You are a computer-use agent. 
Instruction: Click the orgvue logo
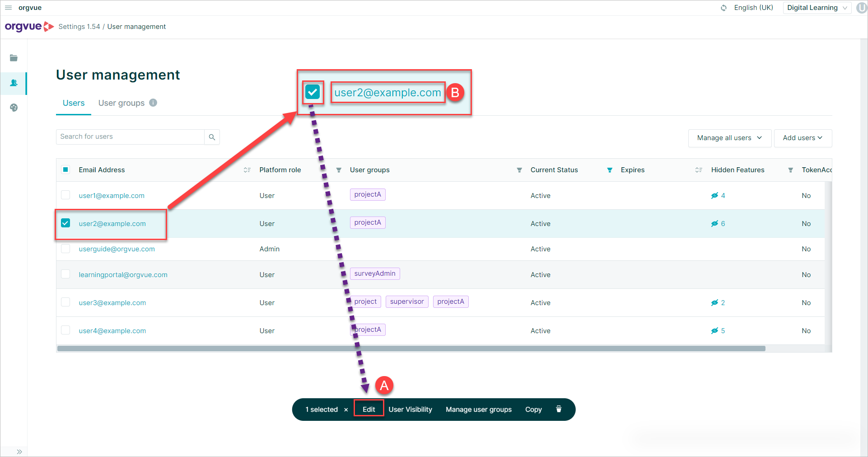click(x=29, y=27)
